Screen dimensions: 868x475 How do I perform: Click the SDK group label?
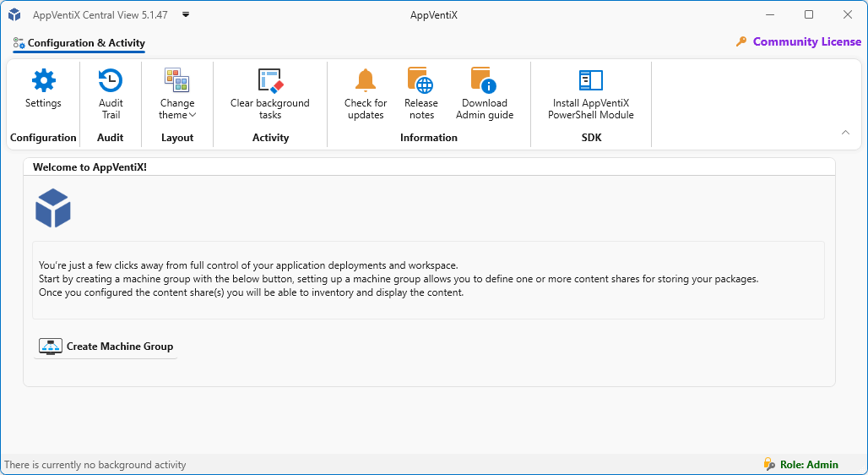(x=591, y=138)
